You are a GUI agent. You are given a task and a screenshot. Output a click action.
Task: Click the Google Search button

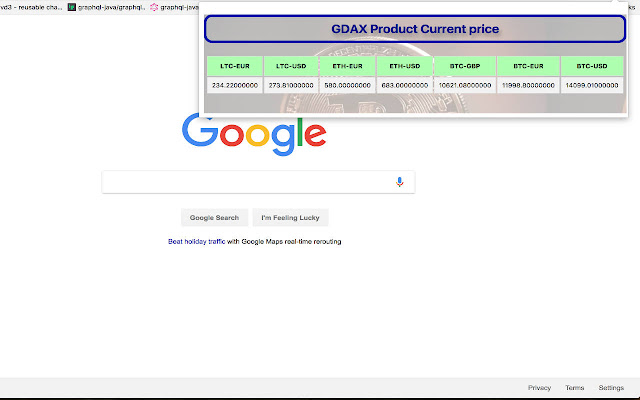point(214,218)
